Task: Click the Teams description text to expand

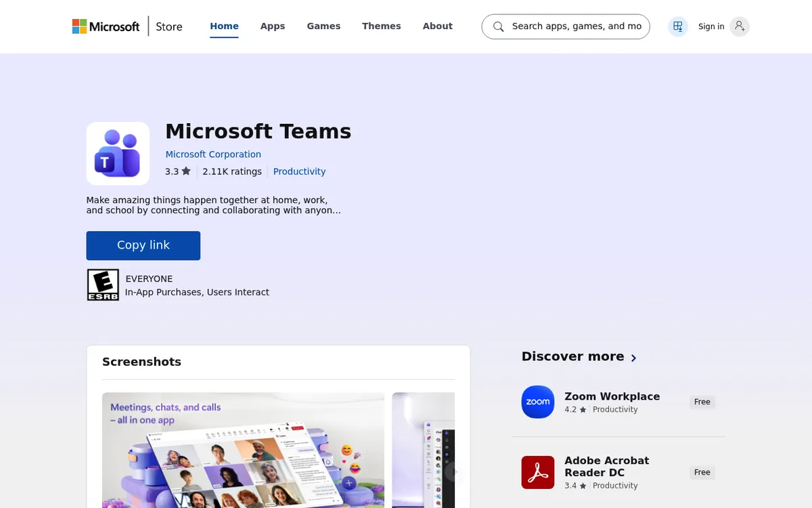Action: pos(214,205)
